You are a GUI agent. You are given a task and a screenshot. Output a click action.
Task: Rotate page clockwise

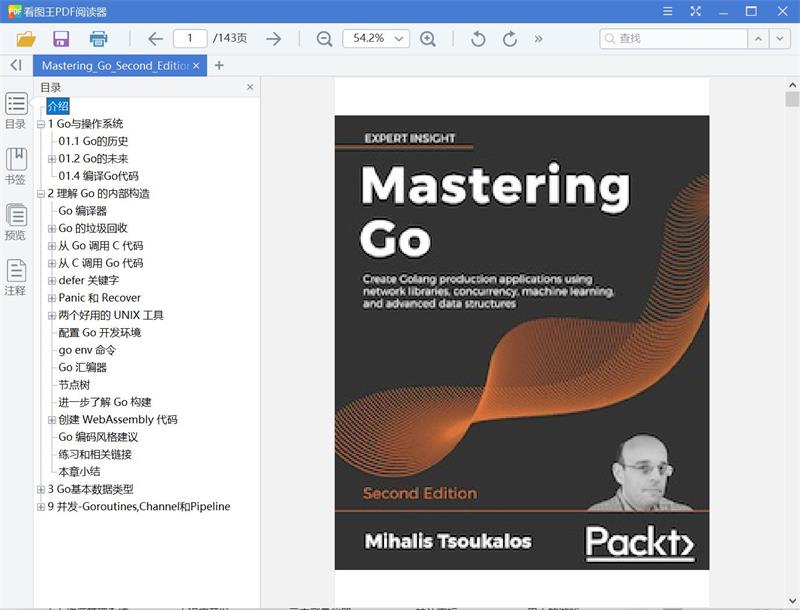(x=510, y=39)
